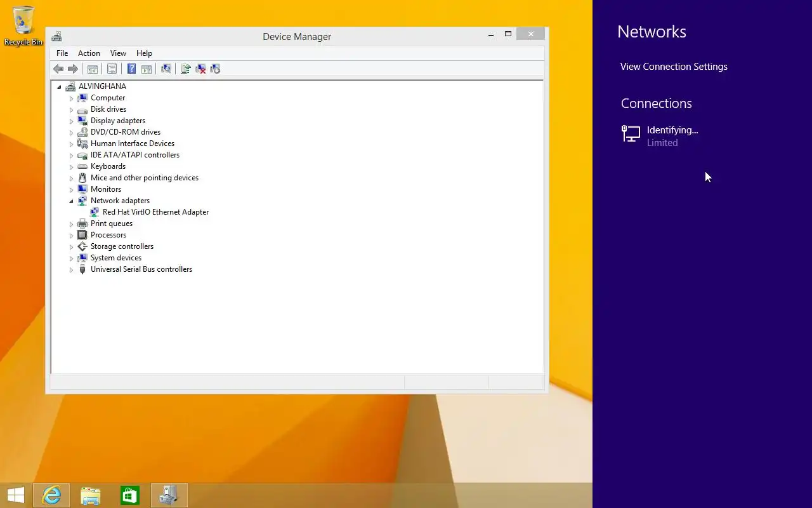The height and width of the screenshot is (508, 812).
Task: Collapse the Network adapters node arrow
Action: click(71, 201)
